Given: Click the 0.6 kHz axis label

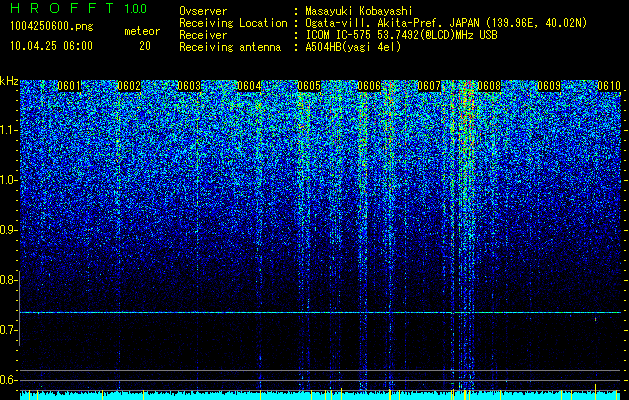Looking at the screenshot, I should point(7,380).
